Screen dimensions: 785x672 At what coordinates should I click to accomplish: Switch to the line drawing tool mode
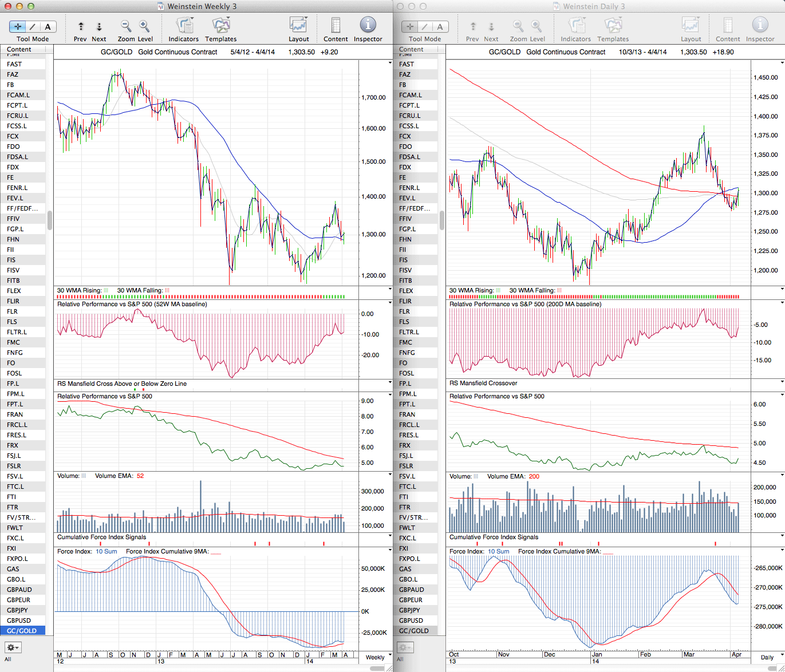(x=33, y=27)
